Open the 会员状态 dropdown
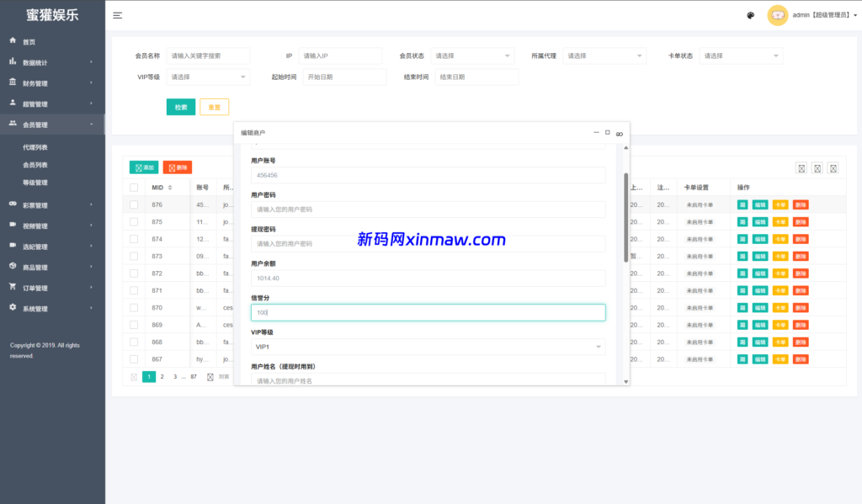Screen dimensions: 862x504 [473, 55]
